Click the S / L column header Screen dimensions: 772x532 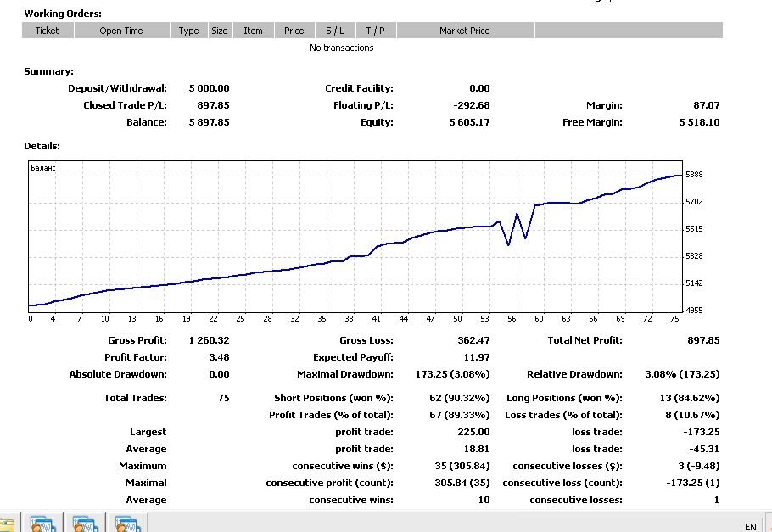(335, 31)
